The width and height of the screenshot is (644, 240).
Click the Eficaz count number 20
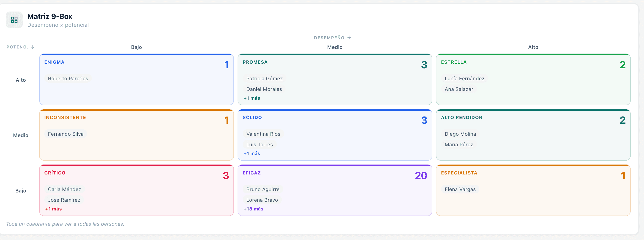coord(421,175)
